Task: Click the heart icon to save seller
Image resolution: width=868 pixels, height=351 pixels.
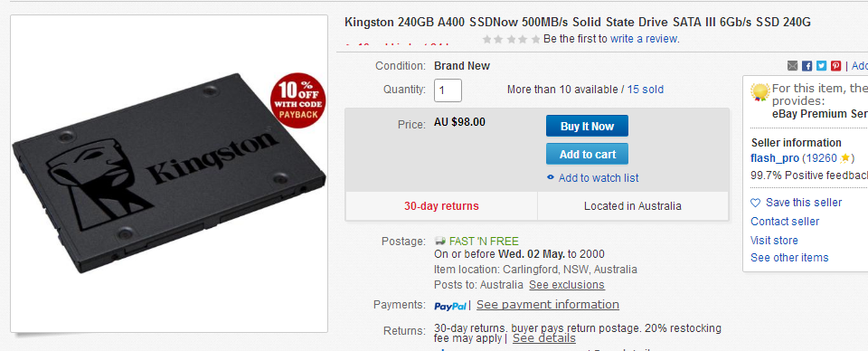Action: pos(756,204)
